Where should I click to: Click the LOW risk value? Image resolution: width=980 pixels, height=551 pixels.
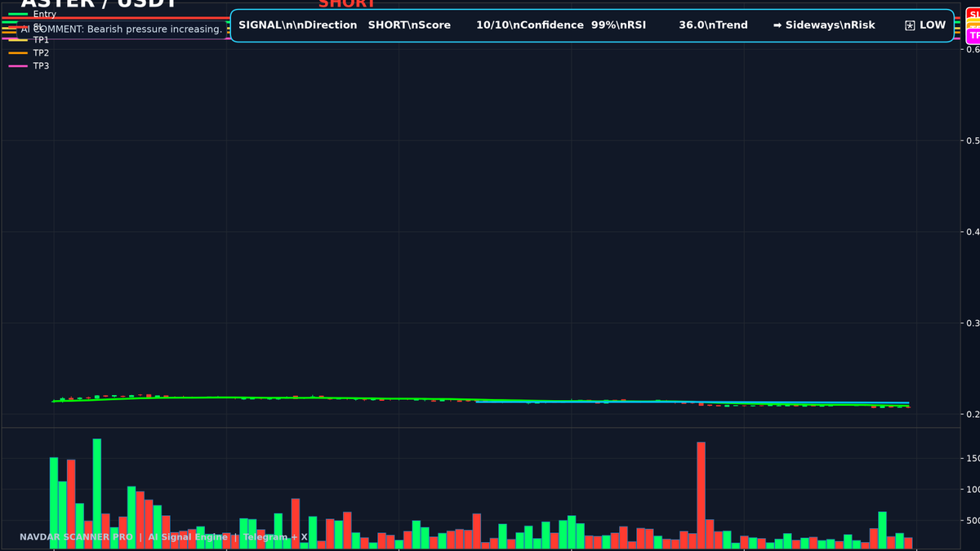click(933, 25)
